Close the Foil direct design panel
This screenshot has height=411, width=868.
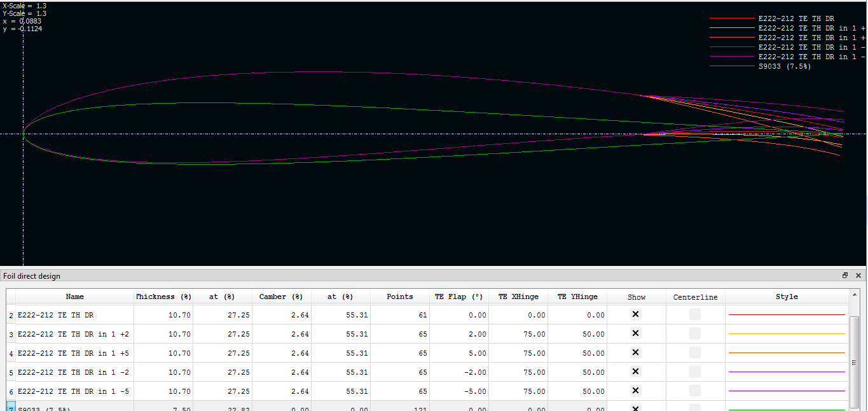(x=858, y=275)
